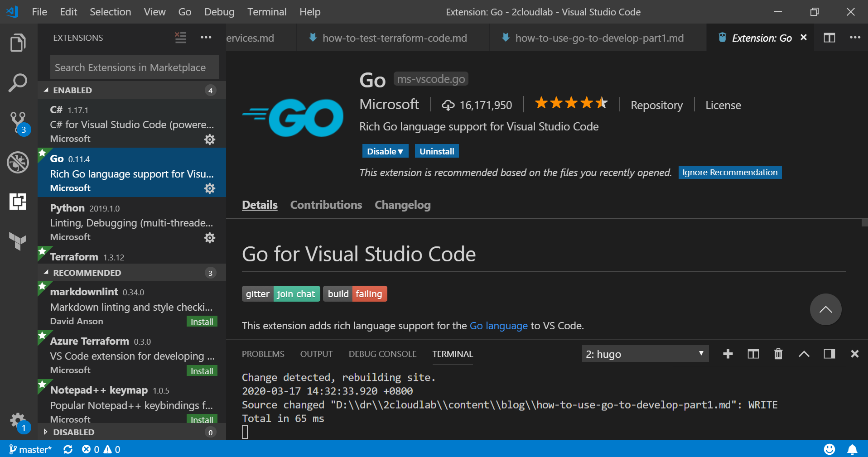
Task: Open the Repository link
Action: click(x=656, y=105)
